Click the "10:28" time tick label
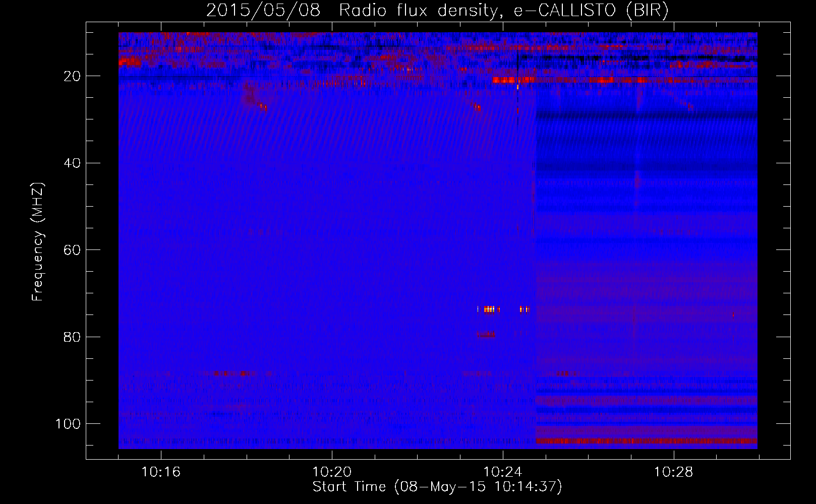The width and height of the screenshot is (816, 504). [x=674, y=472]
